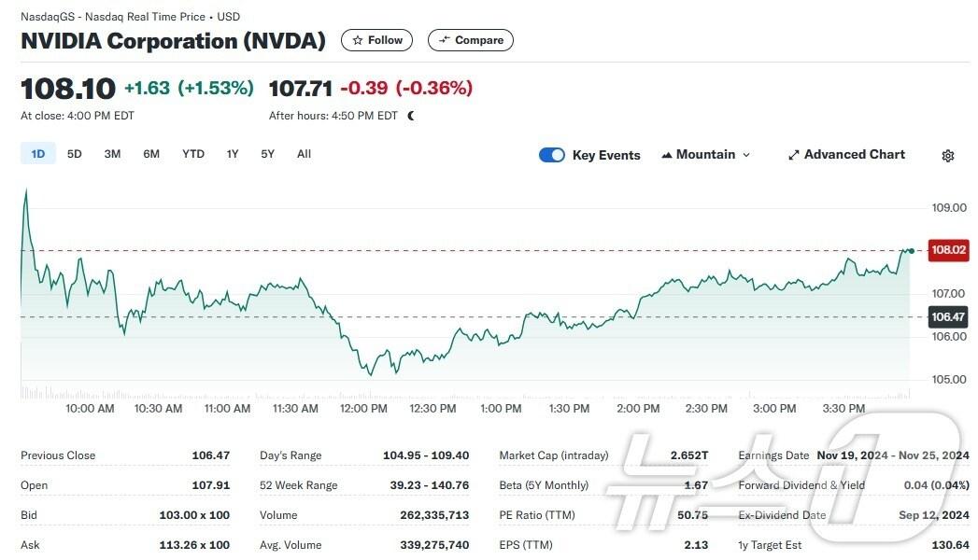Click the Earnings Date label

pos(773,455)
